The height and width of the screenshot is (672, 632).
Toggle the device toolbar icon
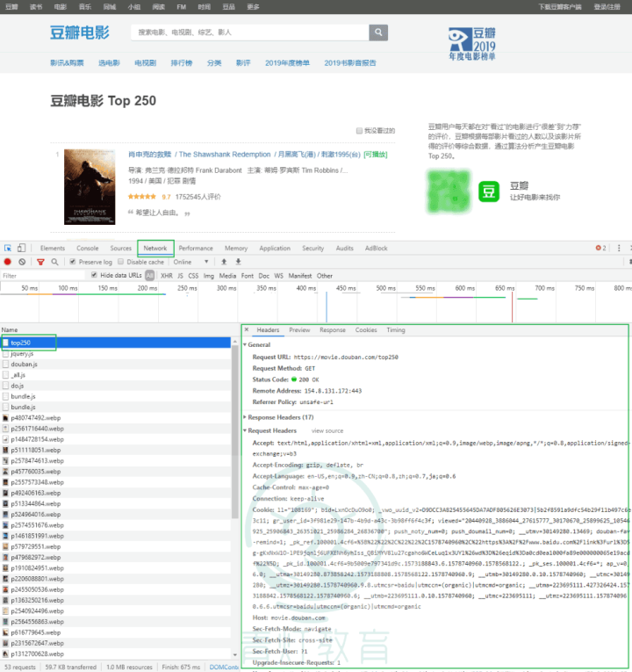click(21, 248)
